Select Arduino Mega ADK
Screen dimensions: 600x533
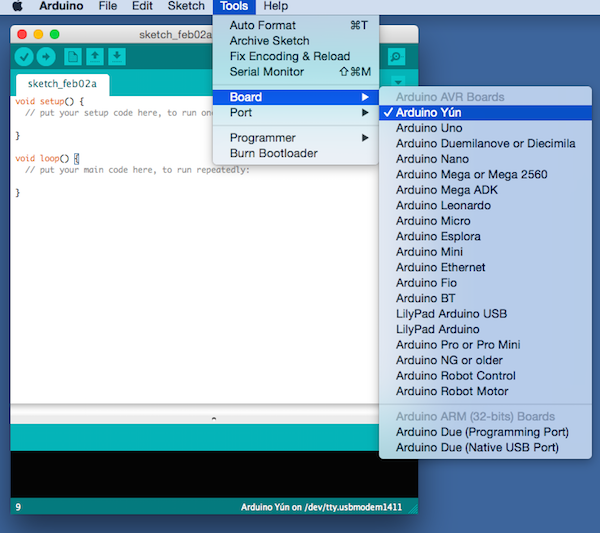[485, 190]
